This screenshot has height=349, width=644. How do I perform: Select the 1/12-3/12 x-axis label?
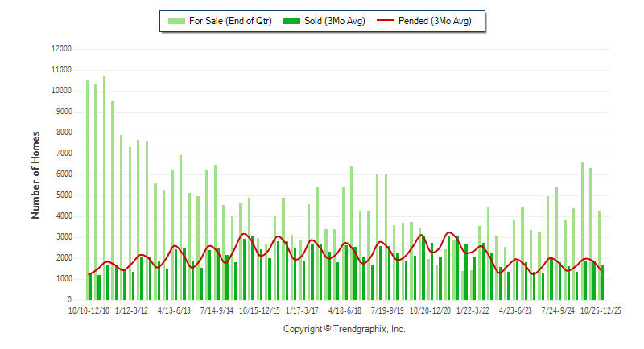point(131,310)
